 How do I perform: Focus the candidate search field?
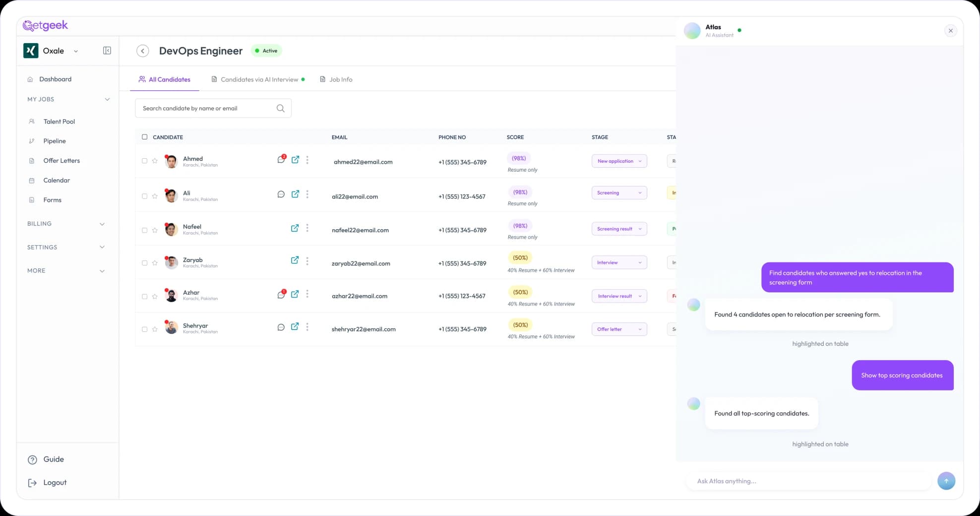pos(213,108)
